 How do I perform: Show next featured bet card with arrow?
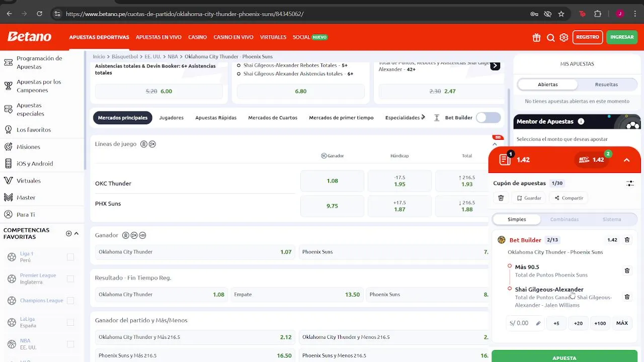coord(495,66)
